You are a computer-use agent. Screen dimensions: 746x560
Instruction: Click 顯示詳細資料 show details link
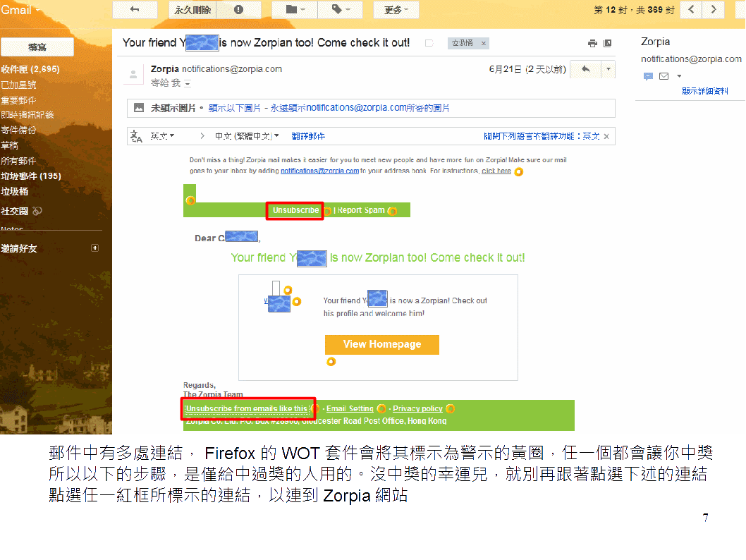[704, 91]
